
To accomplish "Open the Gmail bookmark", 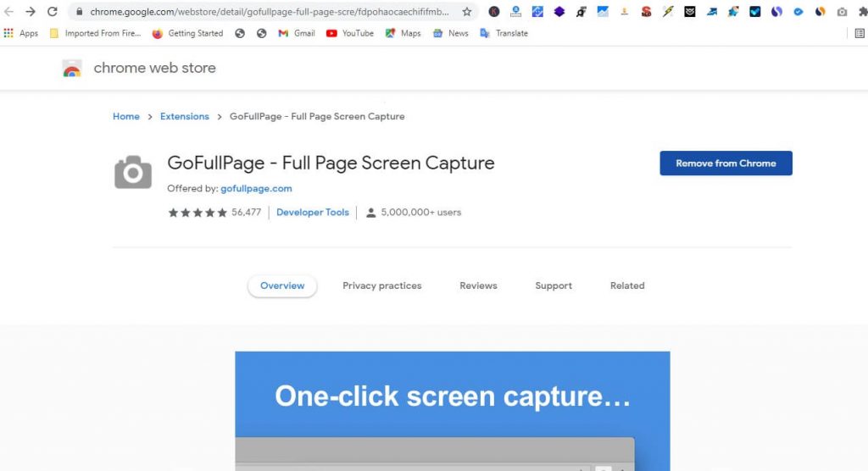I will point(297,33).
